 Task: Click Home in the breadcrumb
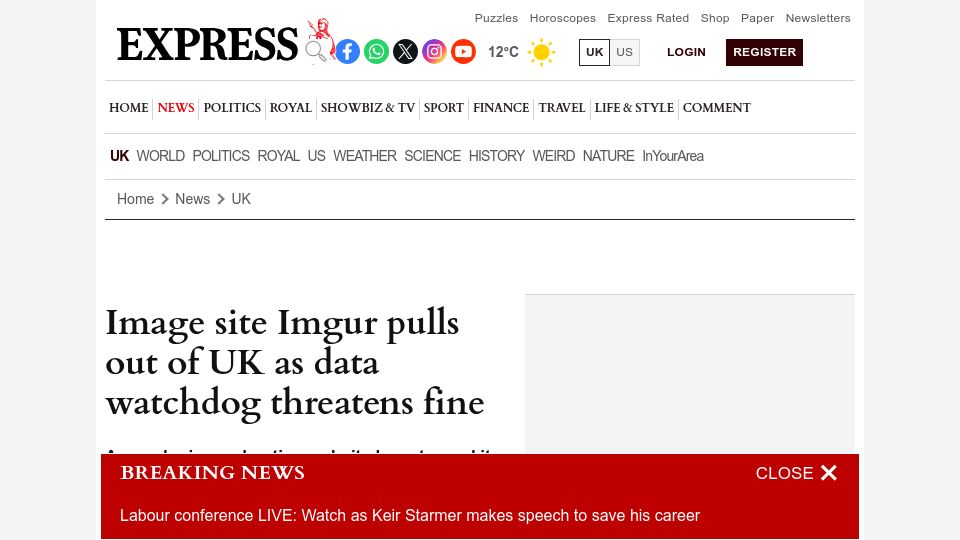[x=135, y=199]
